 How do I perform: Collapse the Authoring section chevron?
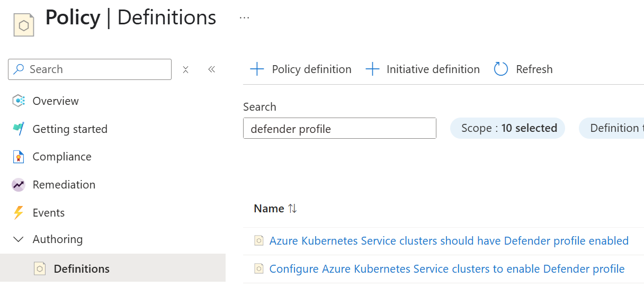(x=19, y=239)
